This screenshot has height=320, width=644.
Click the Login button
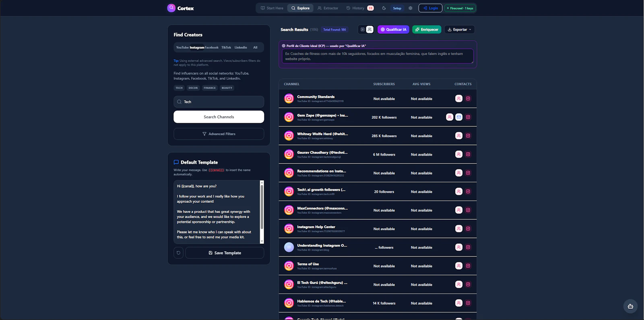(430, 8)
